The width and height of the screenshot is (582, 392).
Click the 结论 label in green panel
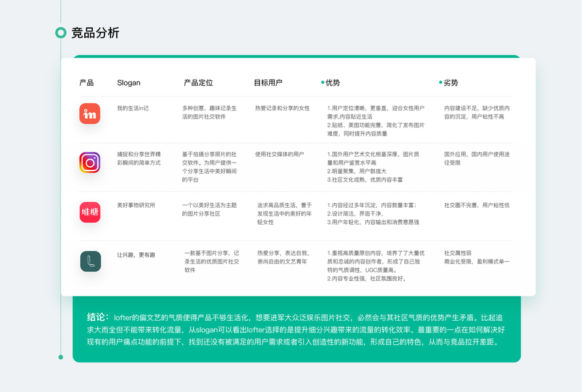coord(97,317)
